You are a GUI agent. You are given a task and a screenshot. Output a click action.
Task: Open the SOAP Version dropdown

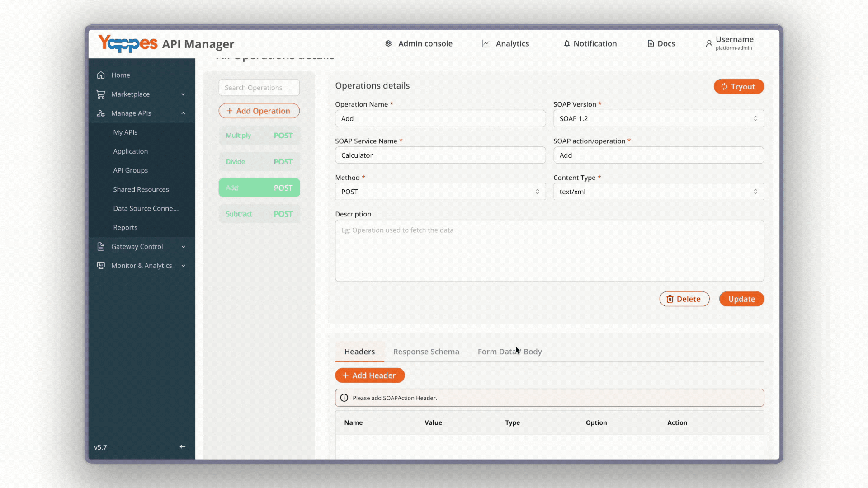pyautogui.click(x=658, y=118)
